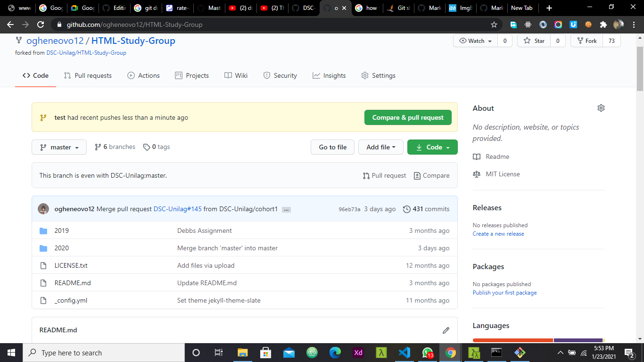644x362 pixels.
Task: Go to the Insights repository tab
Action: 329,75
